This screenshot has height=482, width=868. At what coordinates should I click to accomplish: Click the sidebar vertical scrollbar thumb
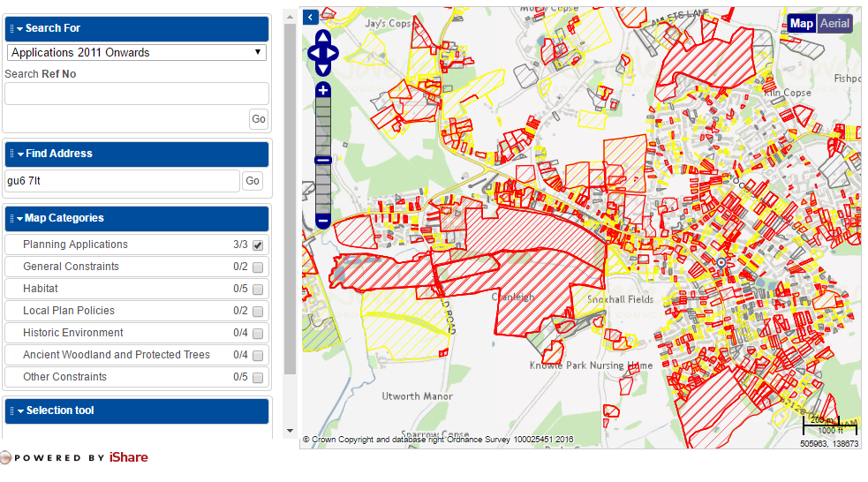[291, 200]
